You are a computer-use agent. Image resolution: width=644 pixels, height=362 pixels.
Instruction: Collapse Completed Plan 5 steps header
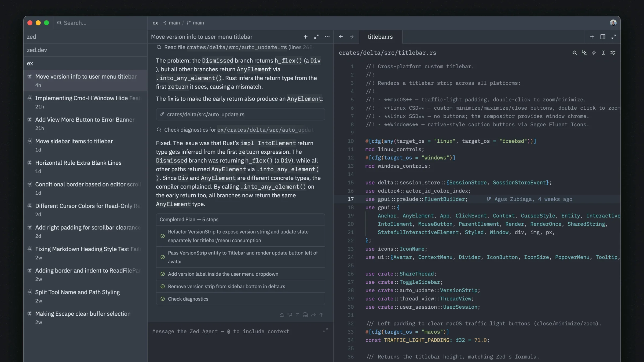pyautogui.click(x=240, y=220)
